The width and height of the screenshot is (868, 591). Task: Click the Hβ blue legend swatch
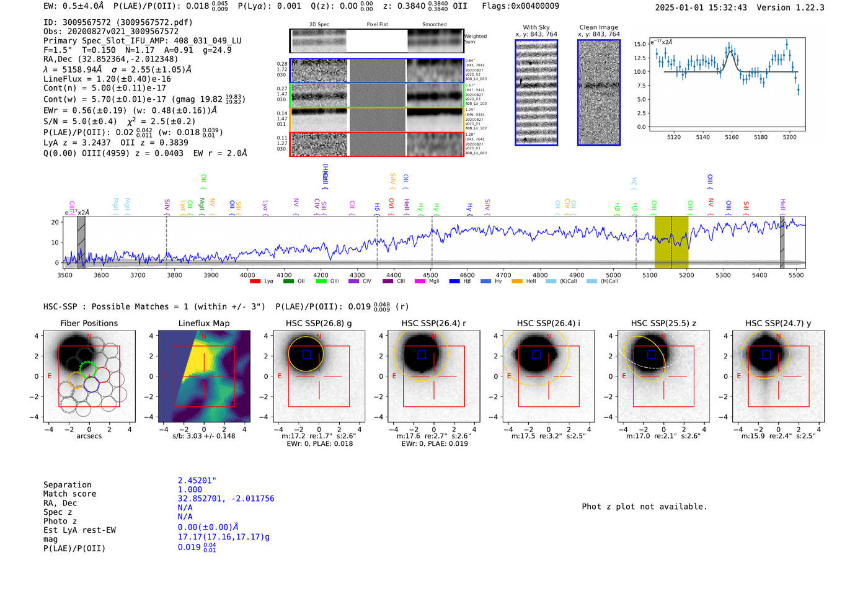point(454,282)
